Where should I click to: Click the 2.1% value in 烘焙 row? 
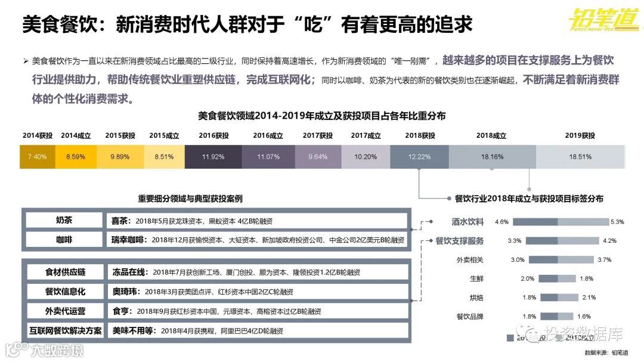click(x=589, y=298)
